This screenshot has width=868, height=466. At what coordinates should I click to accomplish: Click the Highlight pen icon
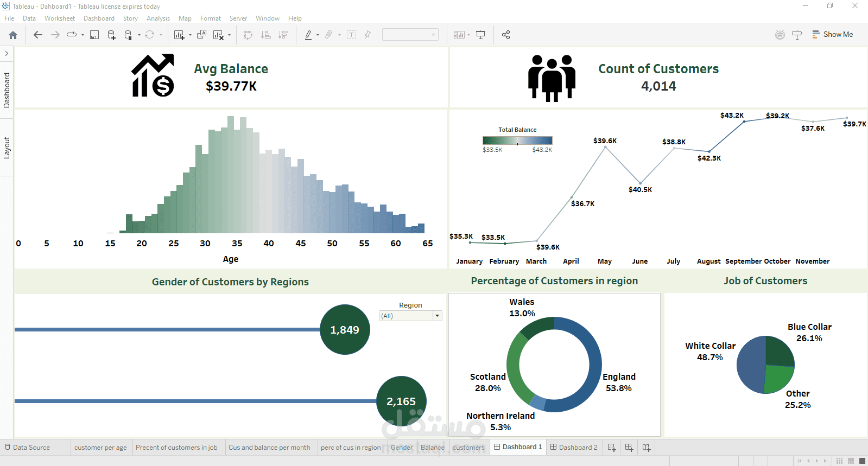[x=308, y=35]
